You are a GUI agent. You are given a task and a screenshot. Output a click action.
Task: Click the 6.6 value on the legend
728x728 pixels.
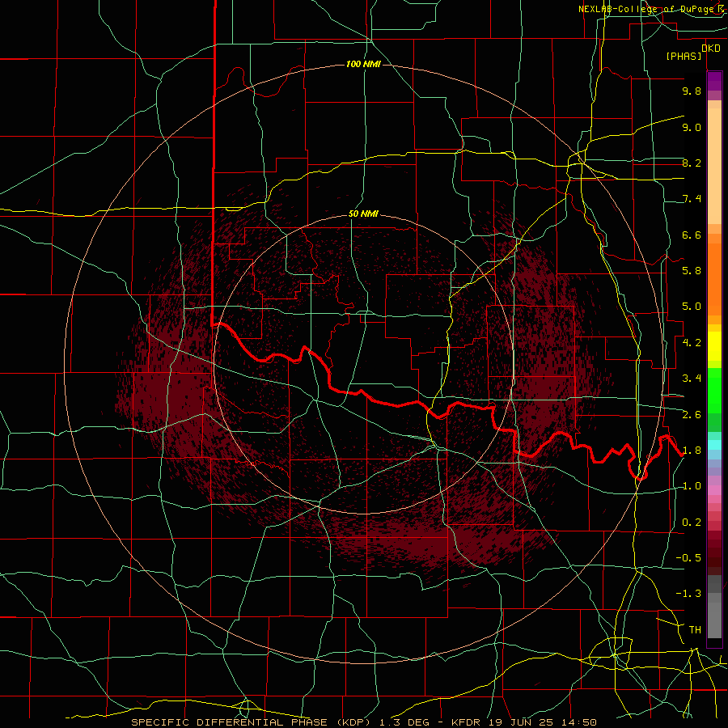pyautogui.click(x=692, y=235)
